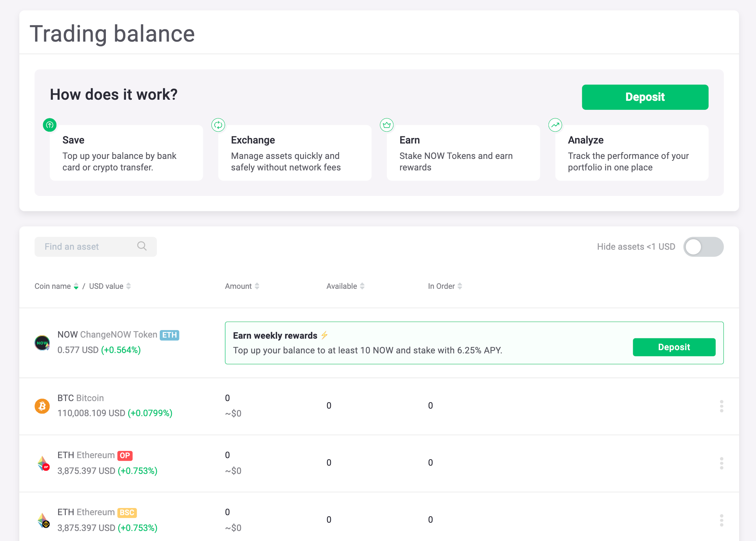Click the Earn crown icon
Screen dimensions: 756x541
click(387, 125)
